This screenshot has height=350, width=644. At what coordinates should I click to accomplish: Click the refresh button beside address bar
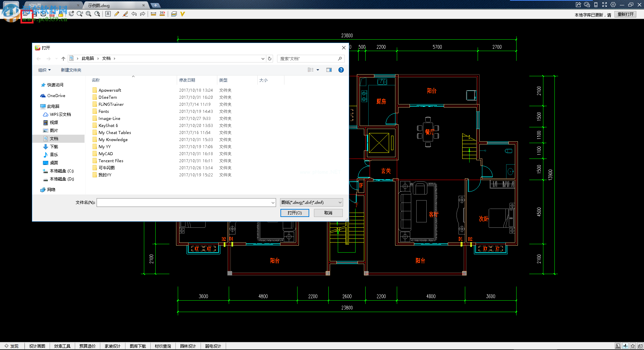270,58
